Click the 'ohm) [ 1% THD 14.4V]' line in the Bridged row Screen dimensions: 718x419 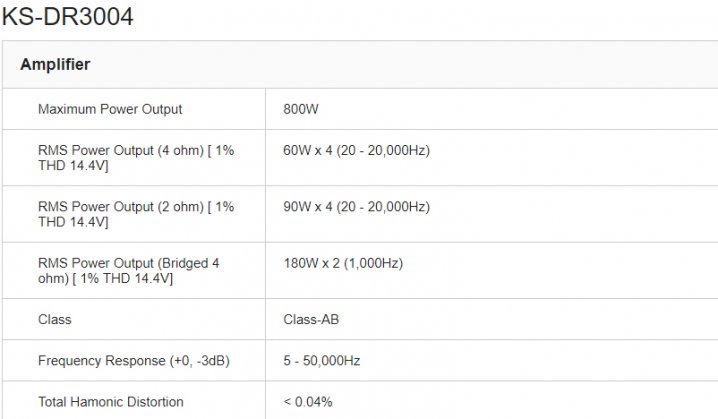tap(105, 278)
